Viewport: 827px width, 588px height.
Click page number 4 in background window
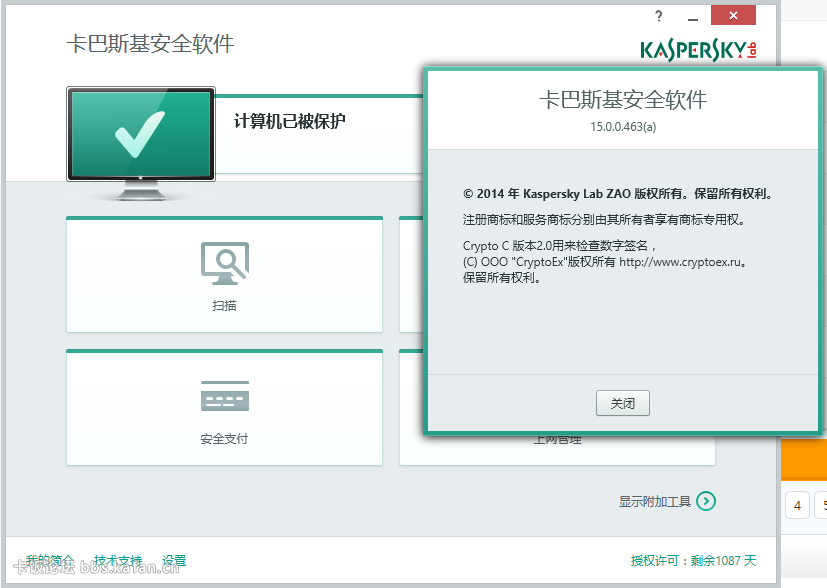tap(797, 506)
